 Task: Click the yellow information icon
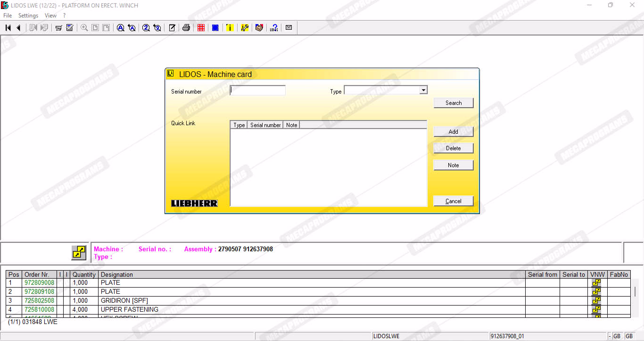point(230,28)
